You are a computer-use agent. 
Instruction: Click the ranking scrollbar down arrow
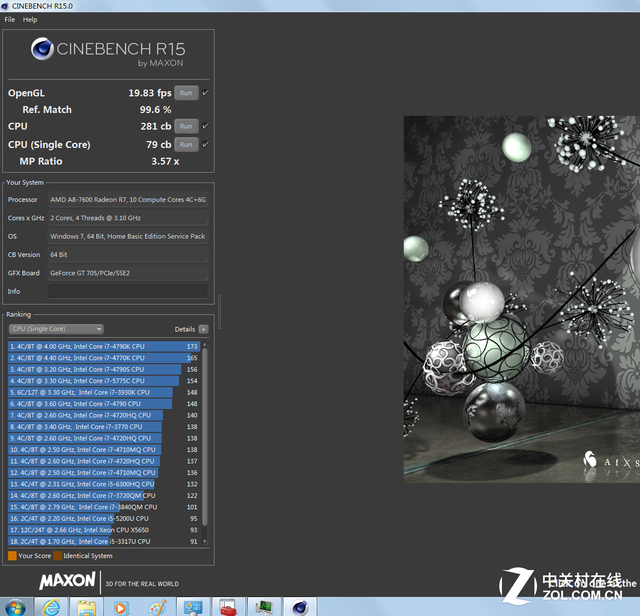pyautogui.click(x=204, y=542)
